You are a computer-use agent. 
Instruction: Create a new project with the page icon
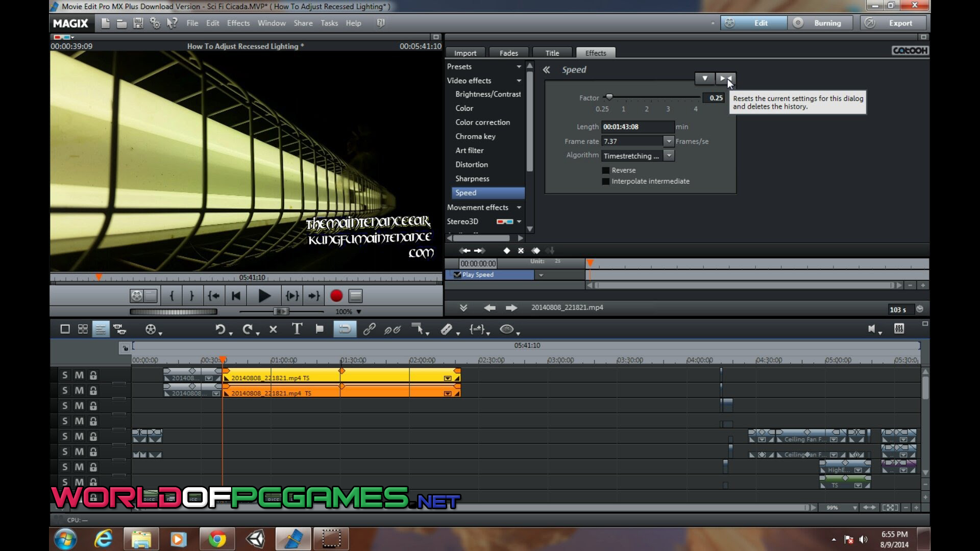(x=105, y=23)
